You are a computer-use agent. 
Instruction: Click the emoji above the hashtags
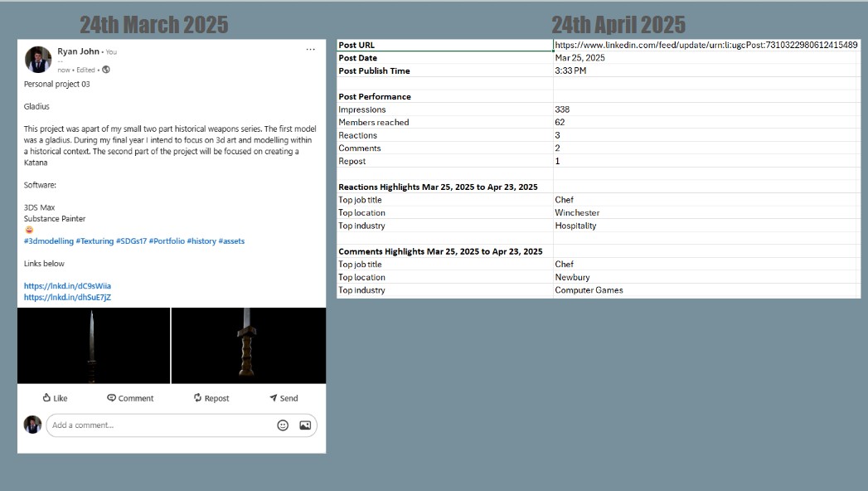[x=29, y=230]
